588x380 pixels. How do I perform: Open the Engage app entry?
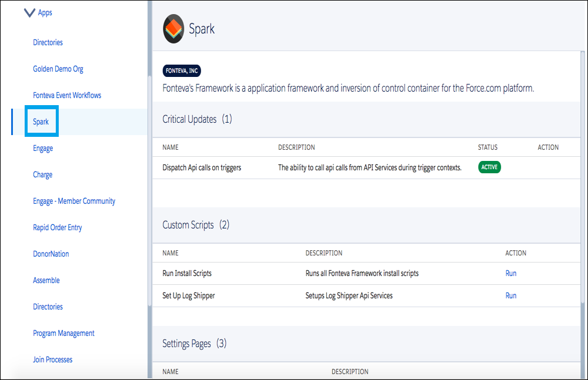(x=43, y=148)
